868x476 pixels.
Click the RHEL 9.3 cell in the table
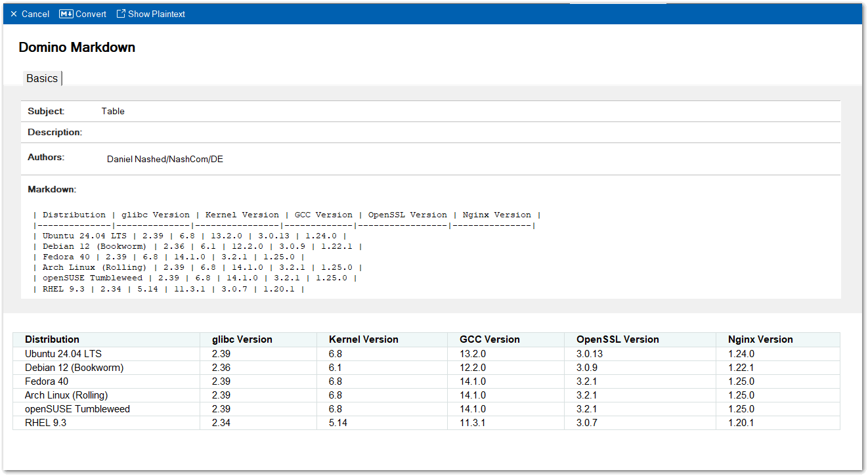coord(45,423)
